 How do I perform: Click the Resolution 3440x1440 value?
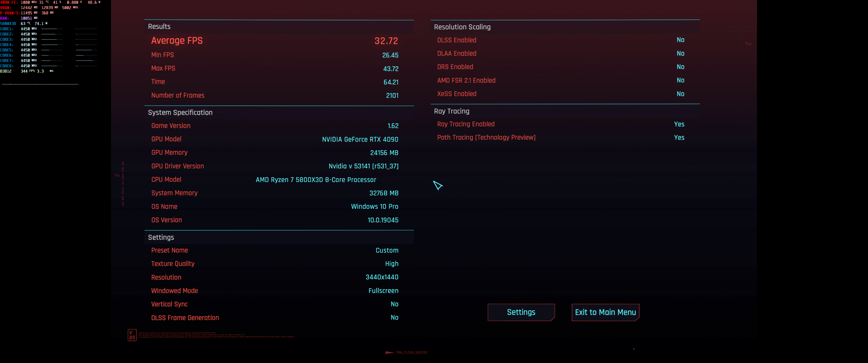[x=382, y=277]
